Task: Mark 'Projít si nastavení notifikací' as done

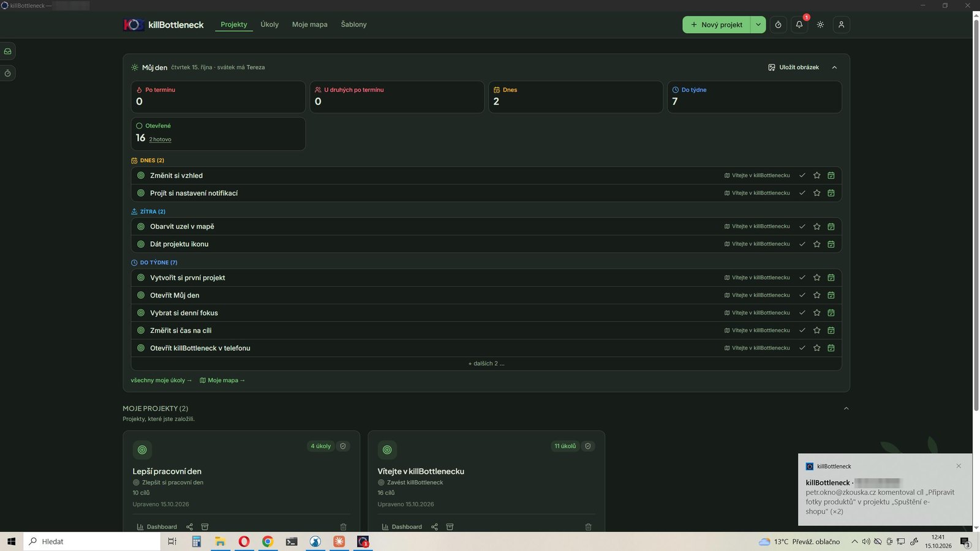Action: (x=802, y=193)
